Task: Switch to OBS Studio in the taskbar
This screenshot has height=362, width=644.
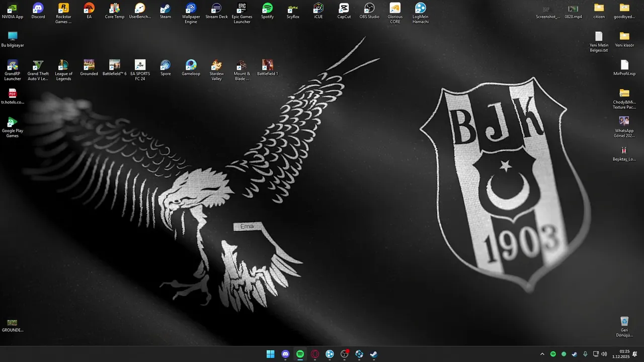Action: coord(345,354)
